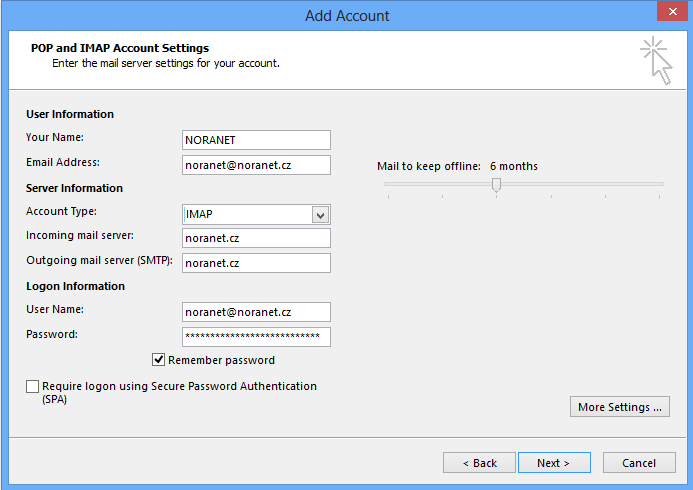Focus the Incoming mail server field
The width and height of the screenshot is (693, 490).
256,238
